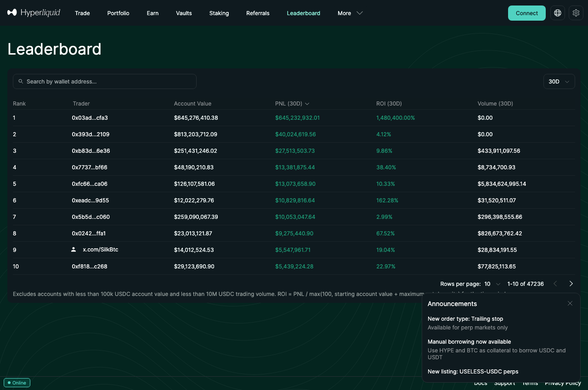Open the 30D time range dropdown
588x390 pixels.
tap(559, 81)
